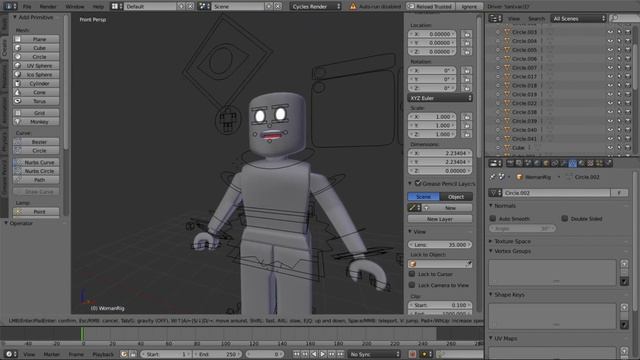Toggle visibility eye for Circle.040
The width and height of the screenshot is (640, 360).
pyautogui.click(x=610, y=130)
